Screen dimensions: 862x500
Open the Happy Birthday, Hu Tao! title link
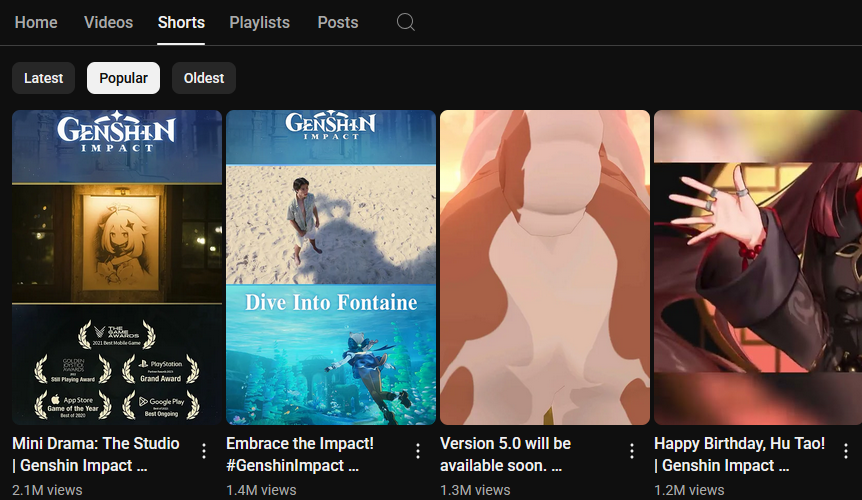pos(739,454)
